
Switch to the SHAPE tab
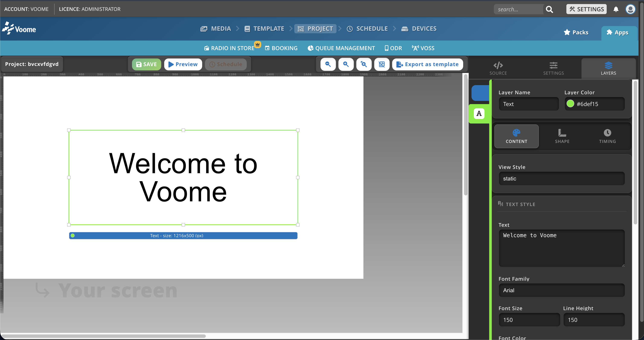[x=562, y=136]
